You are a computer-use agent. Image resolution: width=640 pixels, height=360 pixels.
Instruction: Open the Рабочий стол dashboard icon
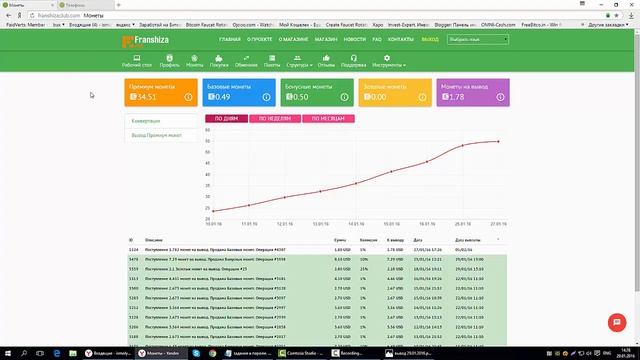coord(137,61)
